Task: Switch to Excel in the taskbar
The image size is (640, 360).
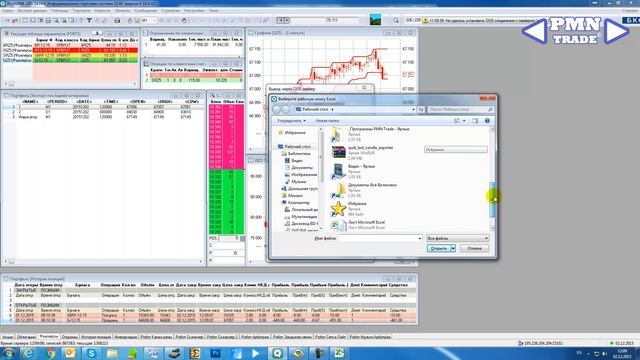Action: click(x=339, y=353)
